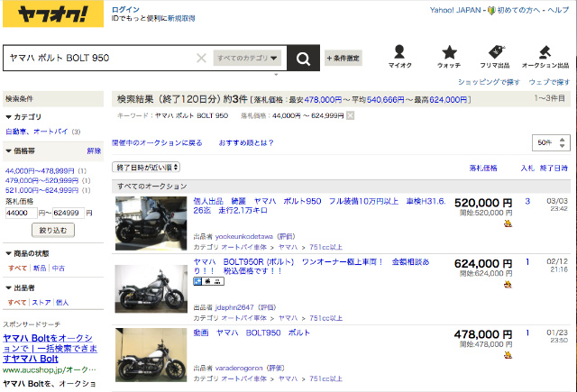Open the 初めての方へ link

coord(518,10)
